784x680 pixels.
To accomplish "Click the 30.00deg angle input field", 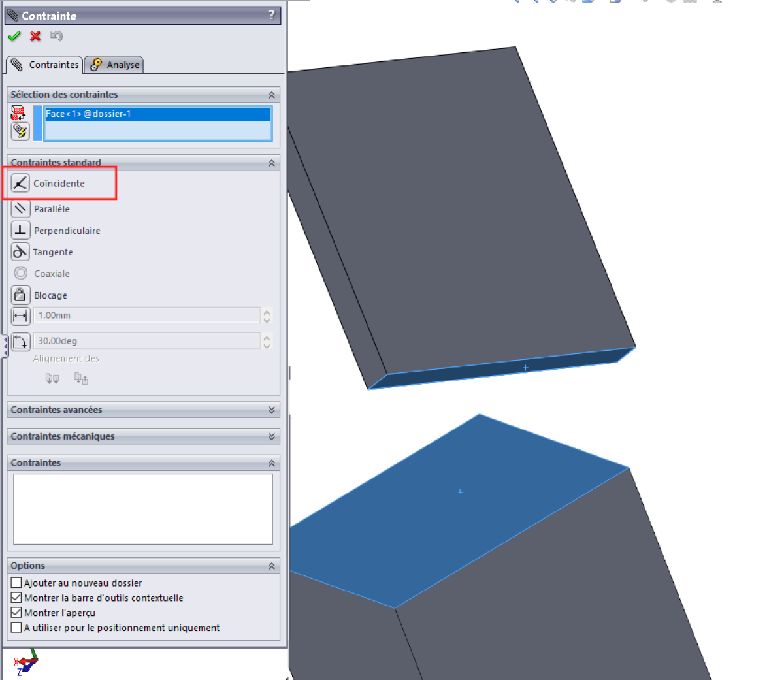I will point(146,341).
